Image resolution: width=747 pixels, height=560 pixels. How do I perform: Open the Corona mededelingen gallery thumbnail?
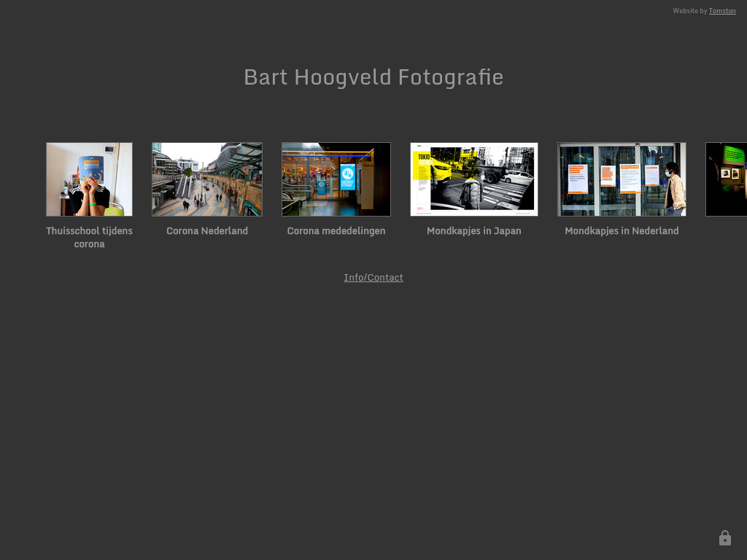(336, 179)
